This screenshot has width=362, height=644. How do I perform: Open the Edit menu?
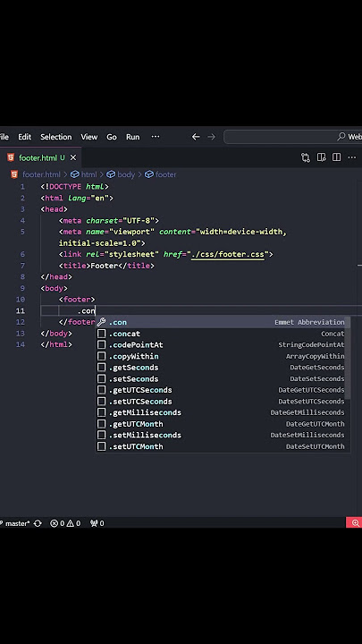coord(25,137)
